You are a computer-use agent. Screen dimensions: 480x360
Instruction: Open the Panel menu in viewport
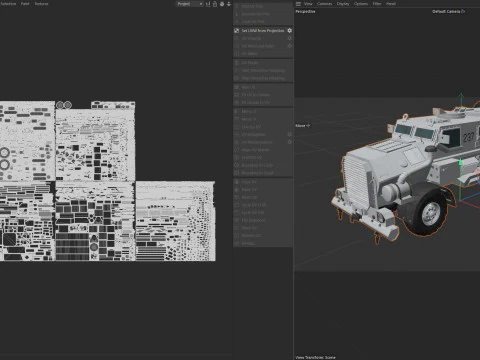391,4
